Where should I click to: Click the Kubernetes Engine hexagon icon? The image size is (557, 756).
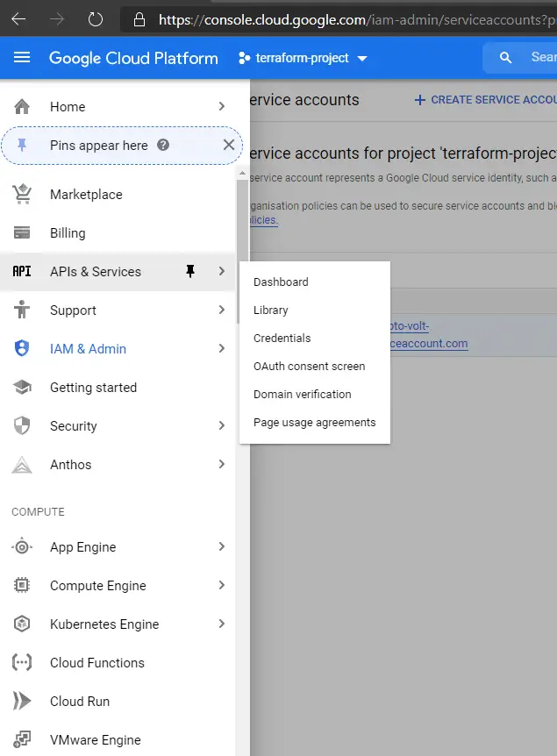point(22,624)
